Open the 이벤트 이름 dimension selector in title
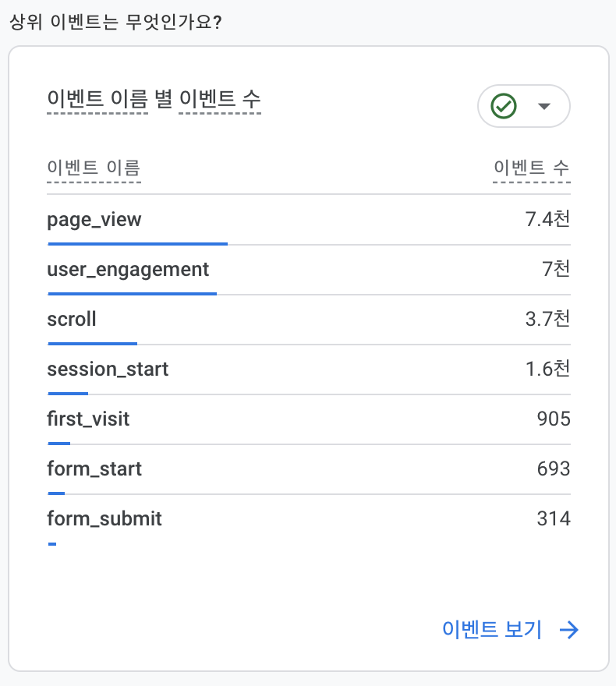 click(x=97, y=99)
